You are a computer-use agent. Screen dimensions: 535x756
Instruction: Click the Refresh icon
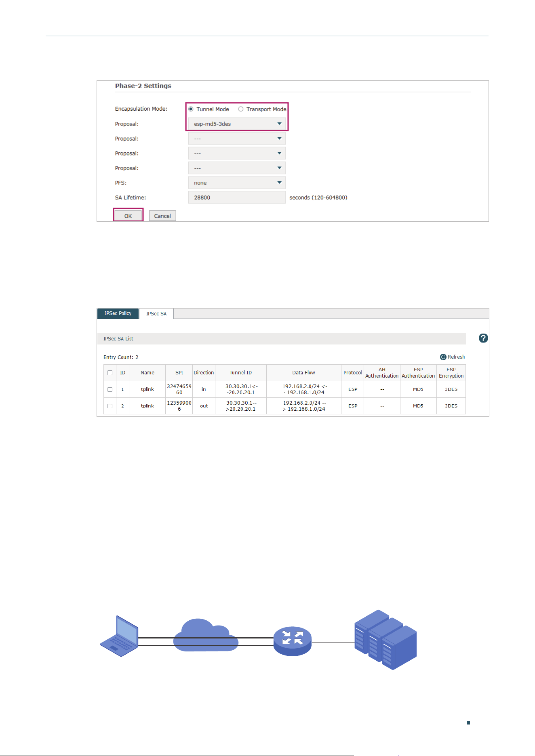pos(443,357)
